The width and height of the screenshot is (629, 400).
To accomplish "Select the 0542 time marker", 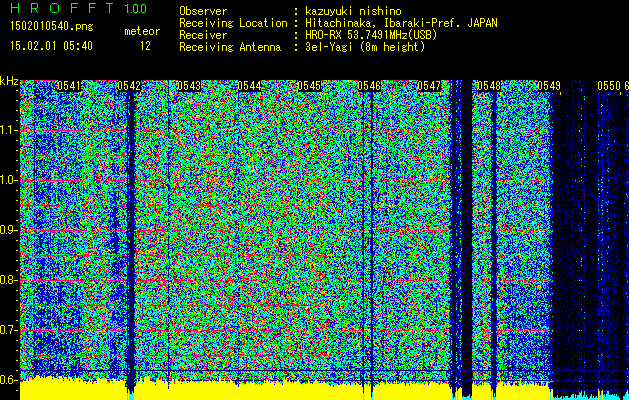I will (x=129, y=87).
